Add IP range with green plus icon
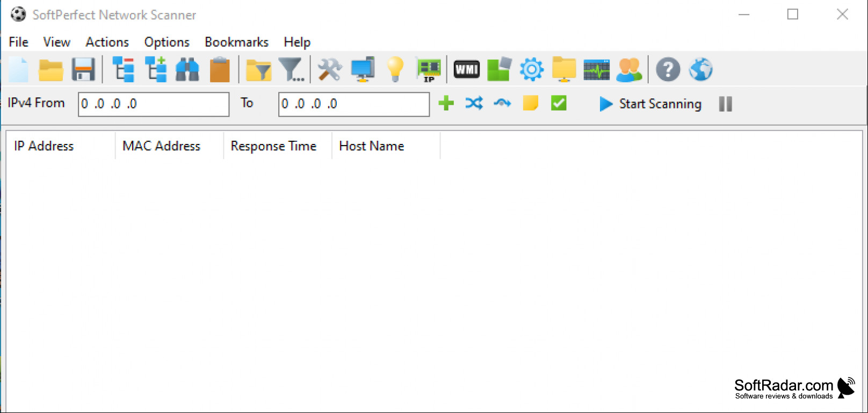This screenshot has width=868, height=413. [446, 103]
